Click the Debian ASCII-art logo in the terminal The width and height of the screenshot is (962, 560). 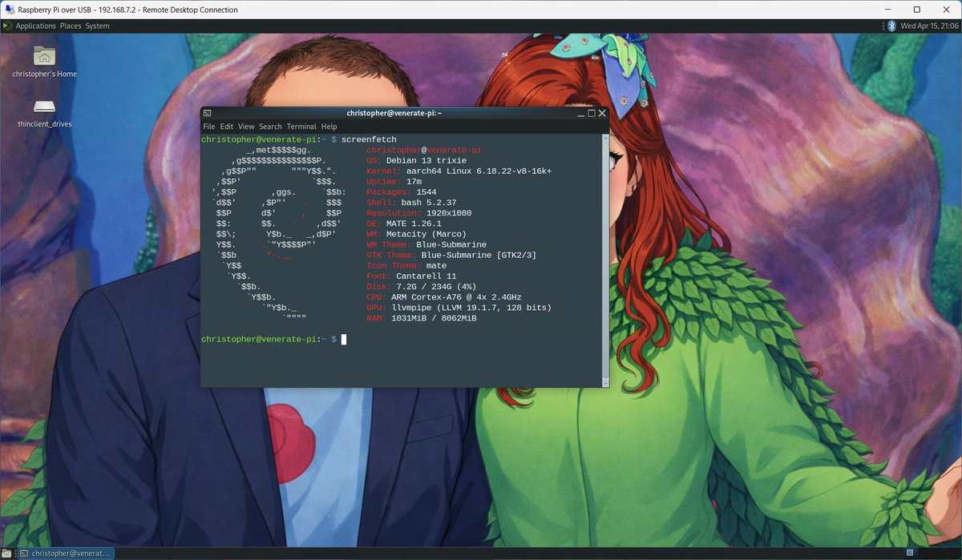coord(278,234)
